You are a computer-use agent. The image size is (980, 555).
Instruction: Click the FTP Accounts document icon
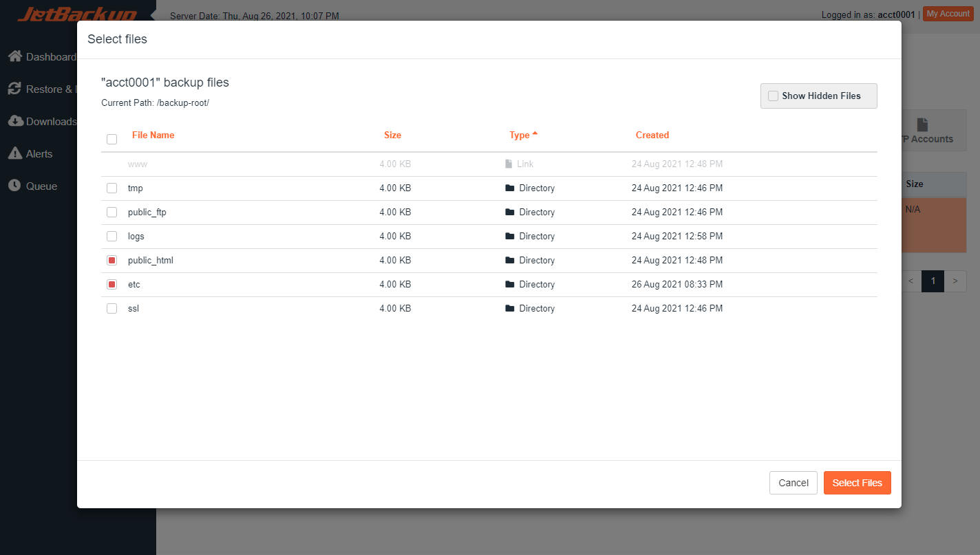click(x=922, y=126)
